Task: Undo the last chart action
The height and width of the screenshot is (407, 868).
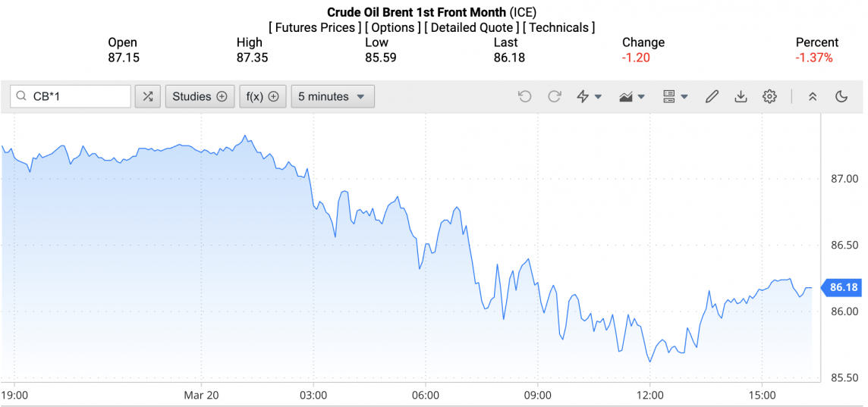Action: (524, 96)
